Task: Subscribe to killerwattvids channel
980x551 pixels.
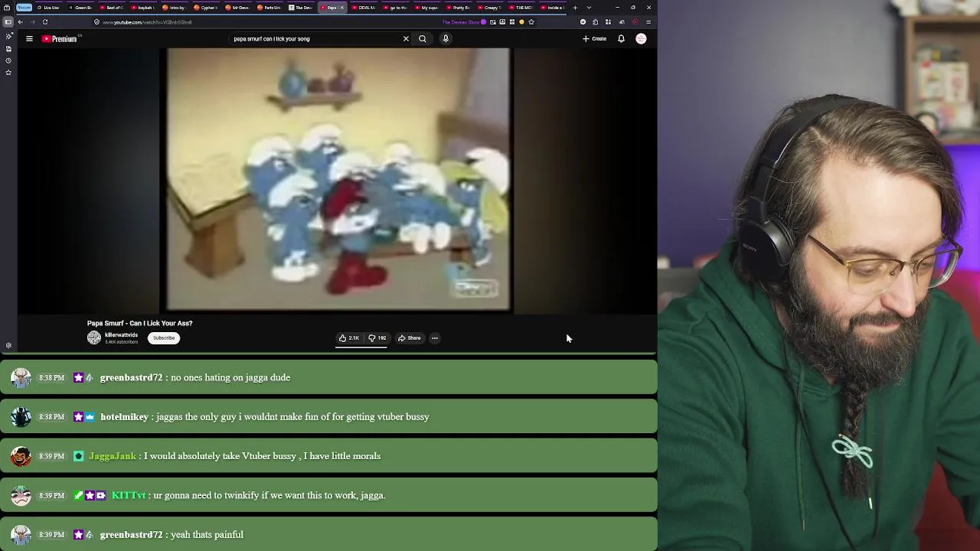Action: pyautogui.click(x=164, y=338)
